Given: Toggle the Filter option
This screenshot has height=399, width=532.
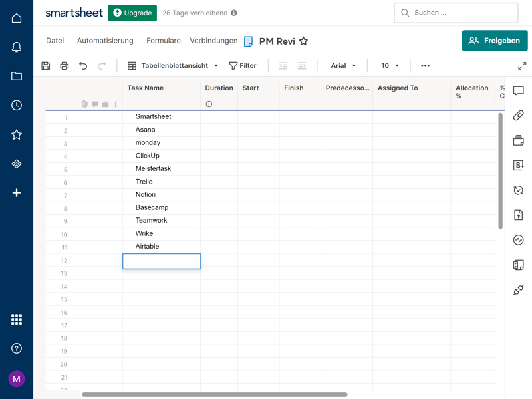Looking at the screenshot, I should pos(243,66).
